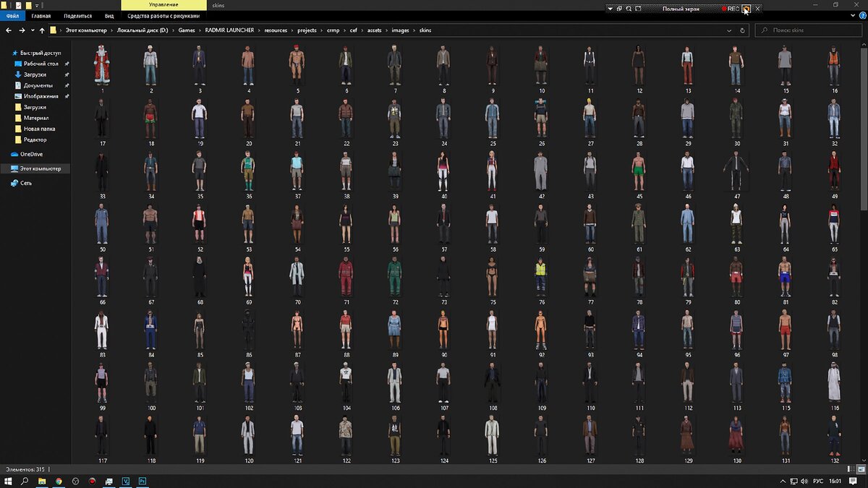
Task: Refresh the skins folder view
Action: click(x=742, y=30)
